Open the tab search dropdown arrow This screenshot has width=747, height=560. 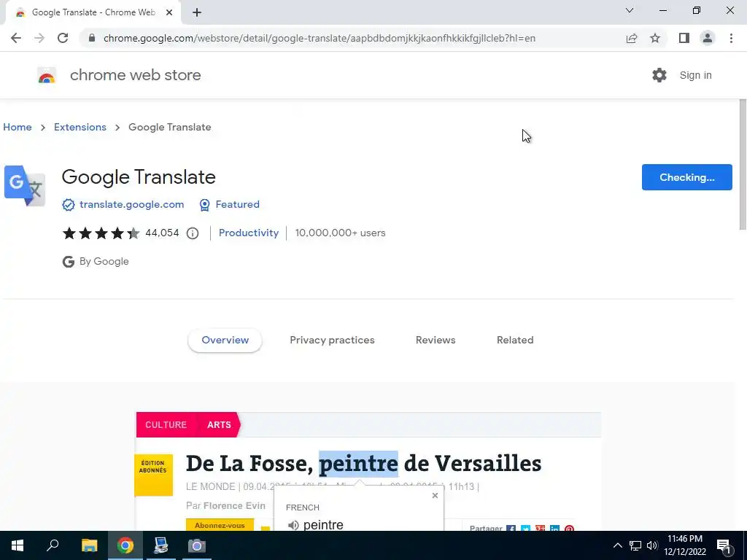(630, 10)
